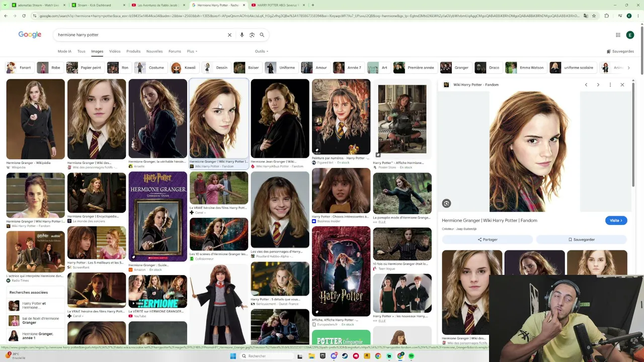644x362 pixels.
Task: Click the Chrome address bar URL
Action: [x=309, y=16]
